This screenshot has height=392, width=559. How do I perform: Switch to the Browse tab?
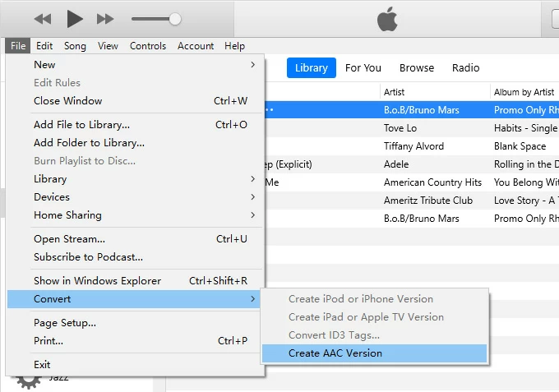click(417, 68)
